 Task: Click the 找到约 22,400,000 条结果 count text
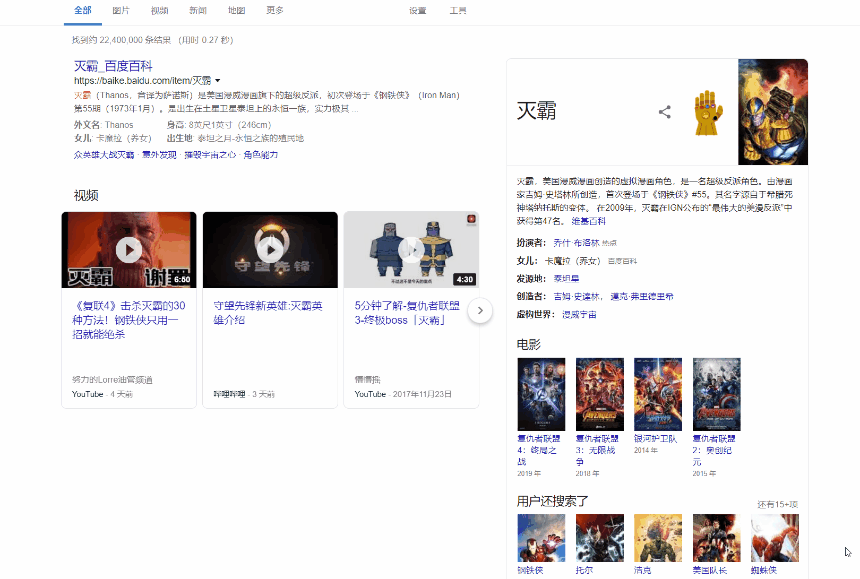[x=121, y=40]
